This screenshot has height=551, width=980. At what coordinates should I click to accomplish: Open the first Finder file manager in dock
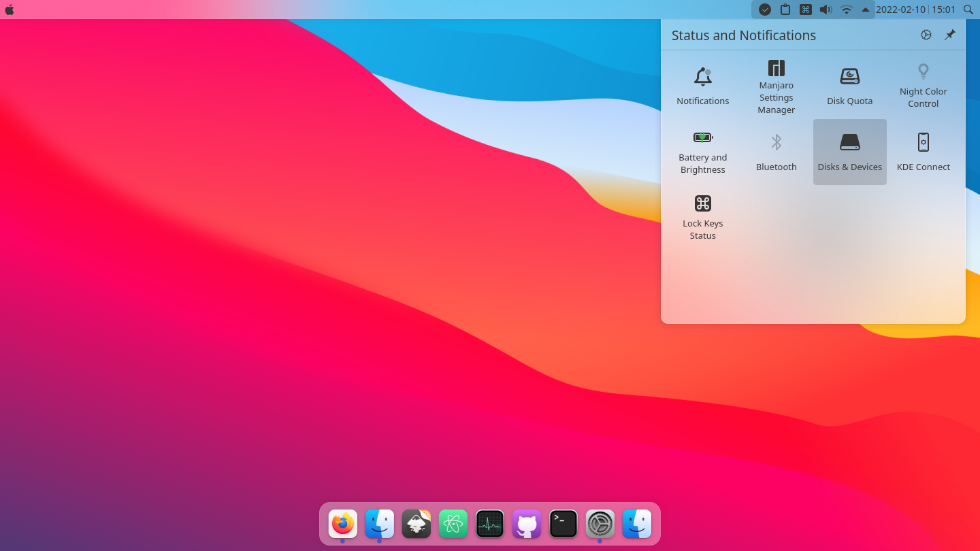tap(380, 524)
